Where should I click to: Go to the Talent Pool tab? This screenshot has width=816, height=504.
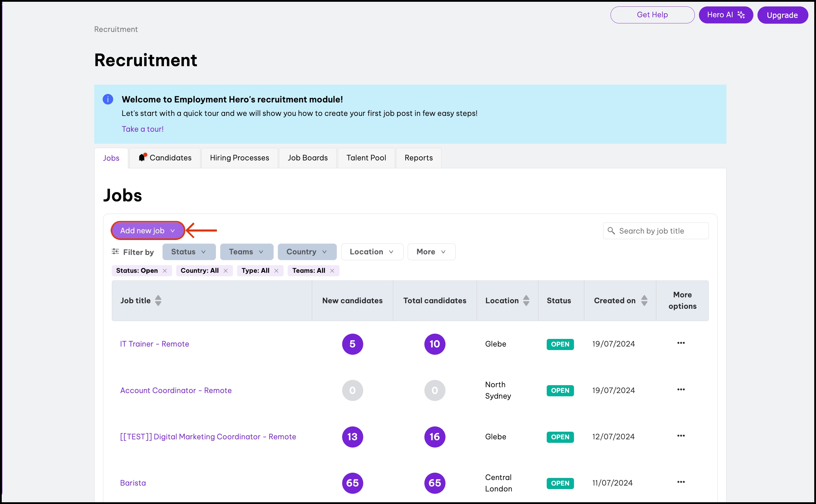[x=366, y=158]
